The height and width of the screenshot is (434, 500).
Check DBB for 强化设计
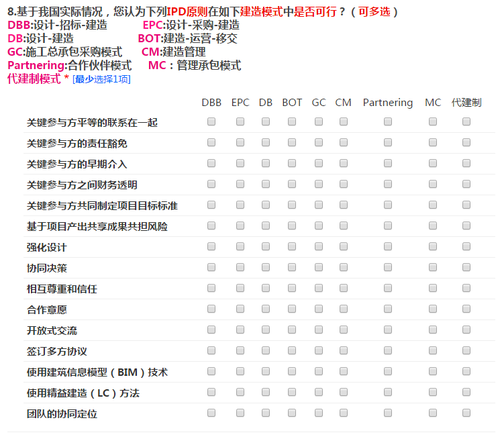tap(211, 247)
